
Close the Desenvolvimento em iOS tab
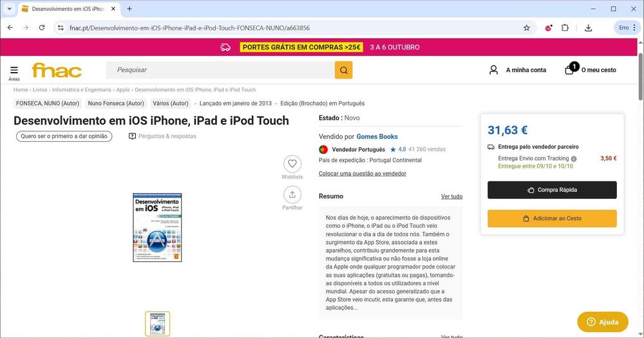tap(113, 8)
